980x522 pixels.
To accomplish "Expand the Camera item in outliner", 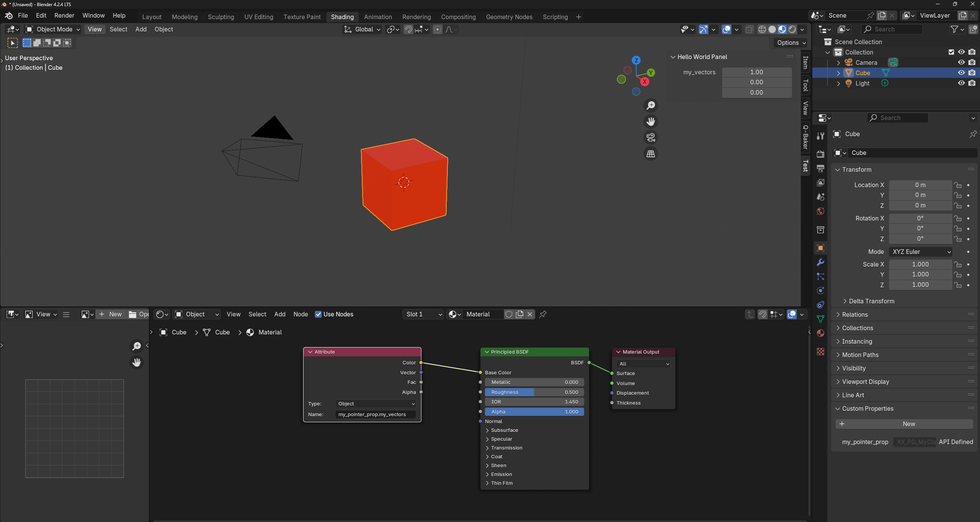I will pos(838,63).
